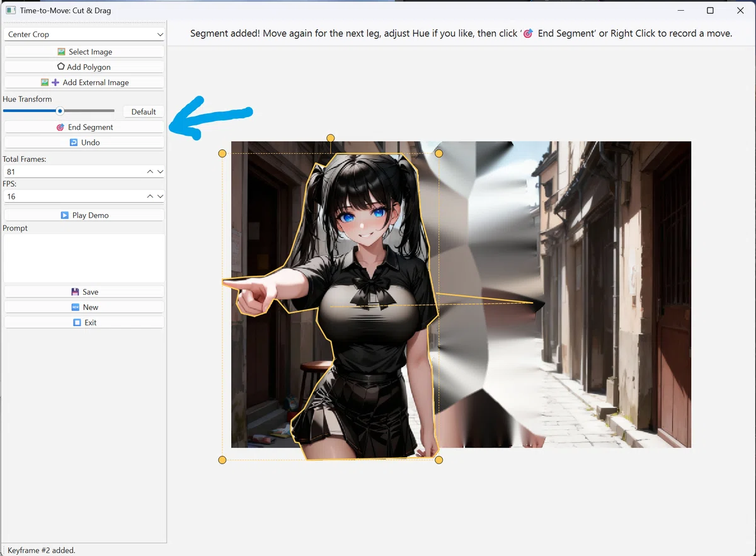Click the Undo arrow icon
Screen dimensions: 756x556
tap(74, 142)
